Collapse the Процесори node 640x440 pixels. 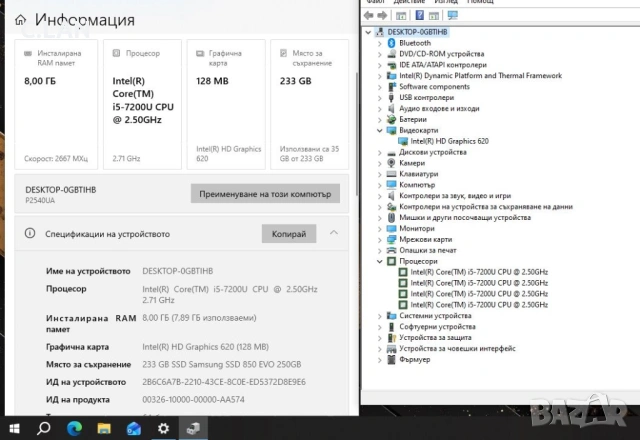tap(380, 261)
